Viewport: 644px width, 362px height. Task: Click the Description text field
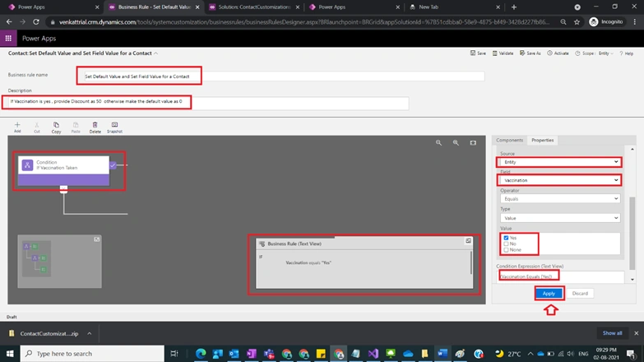coord(208,103)
